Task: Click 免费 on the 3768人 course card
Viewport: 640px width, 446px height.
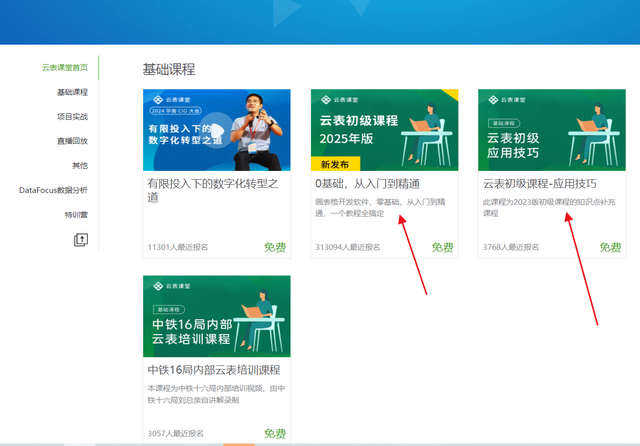Action: coord(610,247)
